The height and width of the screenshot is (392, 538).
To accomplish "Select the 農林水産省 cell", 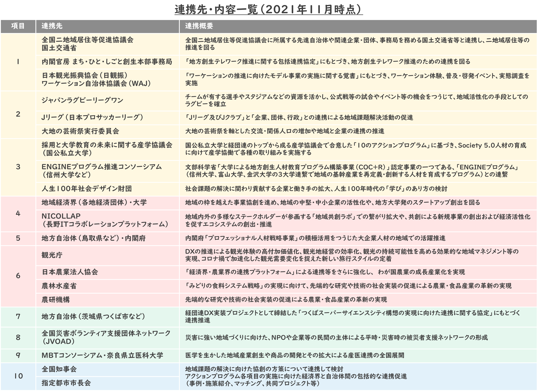I will pos(59,286).
